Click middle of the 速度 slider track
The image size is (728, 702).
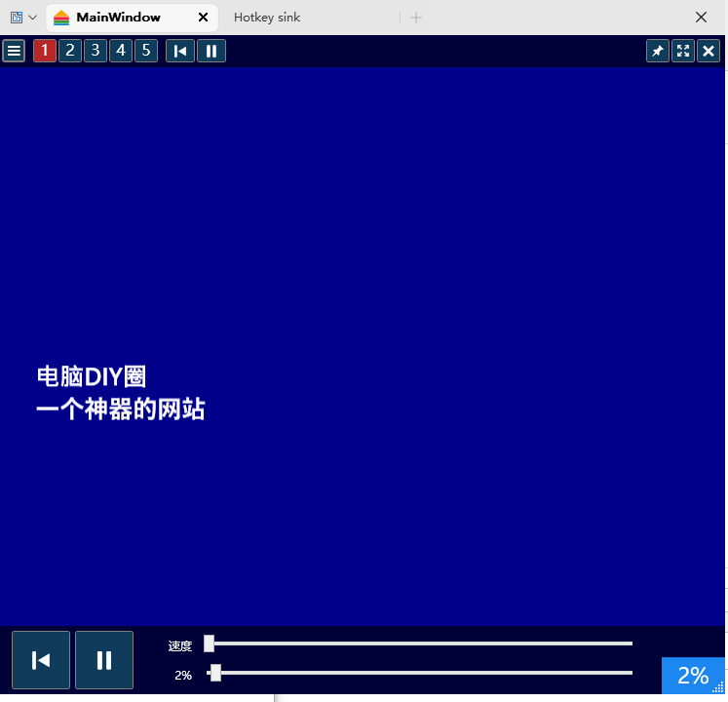419,643
